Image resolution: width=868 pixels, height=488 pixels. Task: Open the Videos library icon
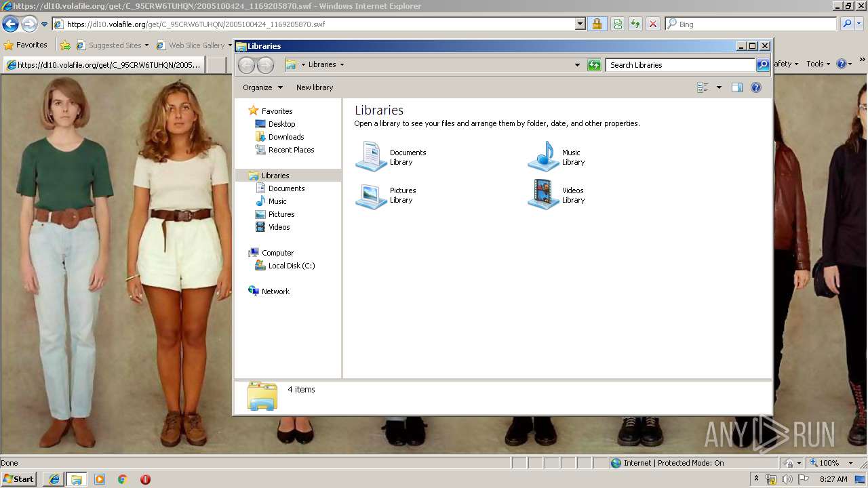pyautogui.click(x=543, y=195)
